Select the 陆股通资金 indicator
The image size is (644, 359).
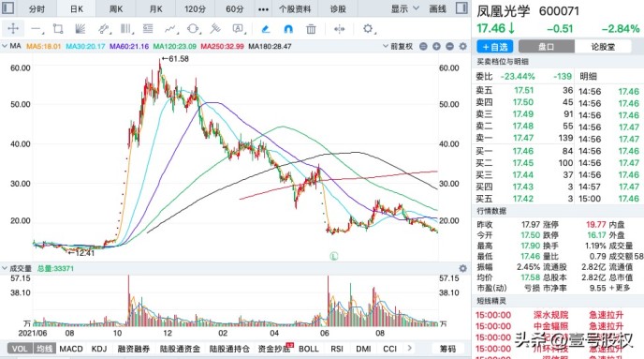(180, 349)
